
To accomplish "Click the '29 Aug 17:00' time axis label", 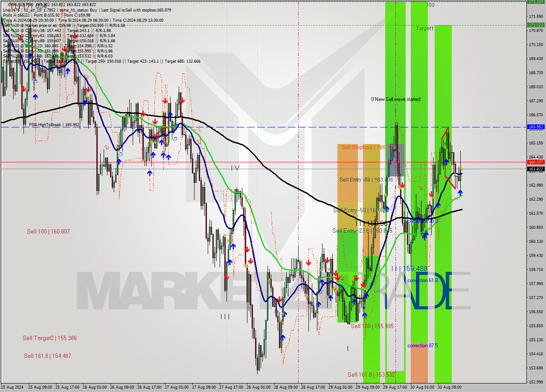I will [395, 387].
